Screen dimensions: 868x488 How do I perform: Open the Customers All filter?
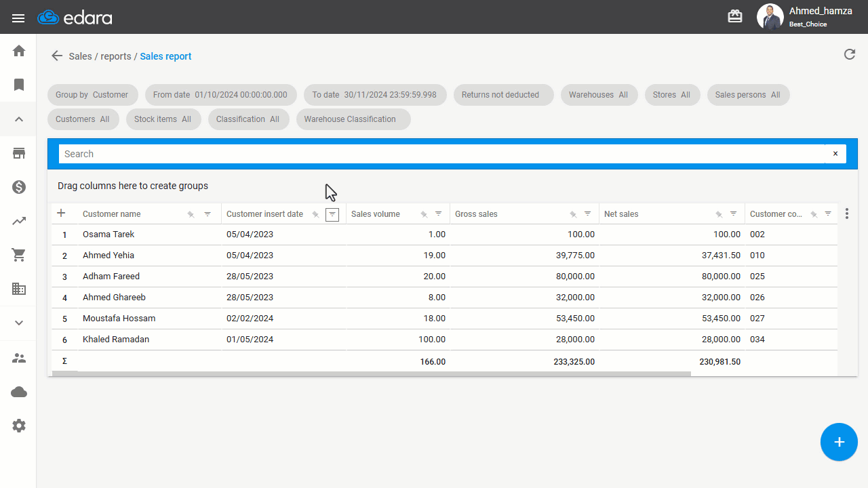(x=83, y=119)
